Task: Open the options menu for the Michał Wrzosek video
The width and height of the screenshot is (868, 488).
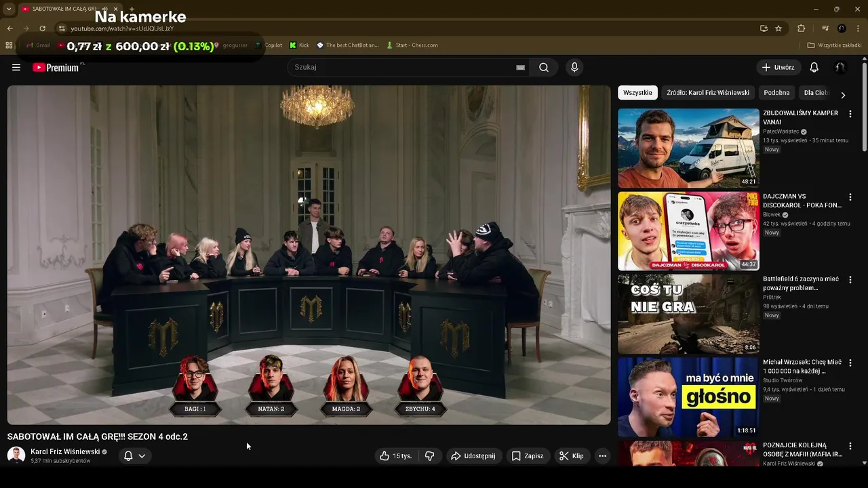Action: [850, 363]
